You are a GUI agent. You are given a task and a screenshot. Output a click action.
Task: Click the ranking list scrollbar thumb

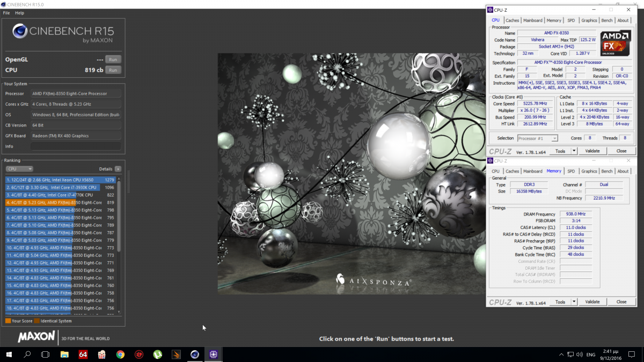point(119,216)
